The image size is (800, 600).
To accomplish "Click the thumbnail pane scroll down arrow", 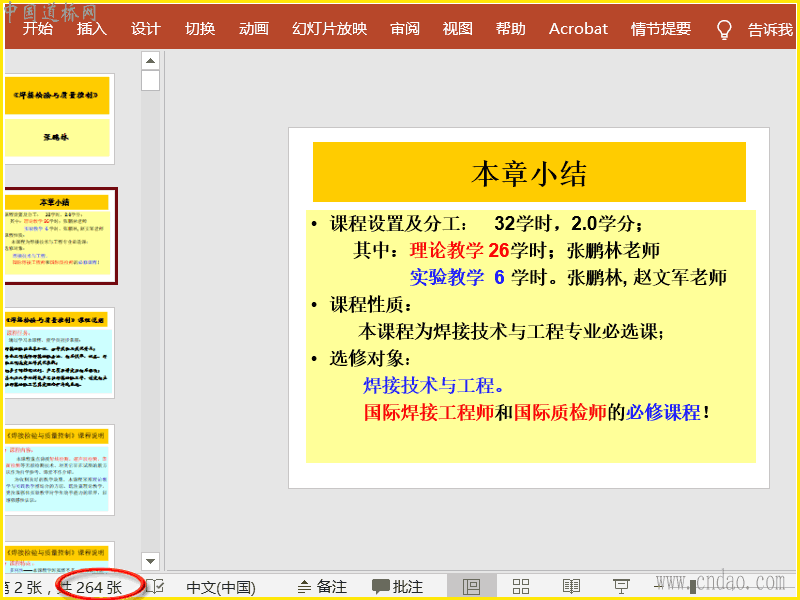I will pos(150,561).
